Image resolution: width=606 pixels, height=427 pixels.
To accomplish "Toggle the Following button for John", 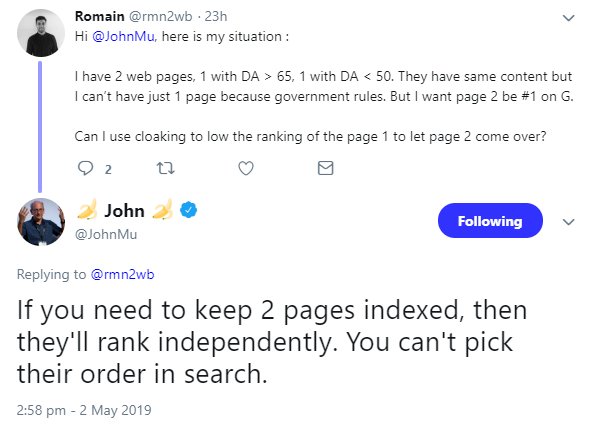I will (x=490, y=221).
